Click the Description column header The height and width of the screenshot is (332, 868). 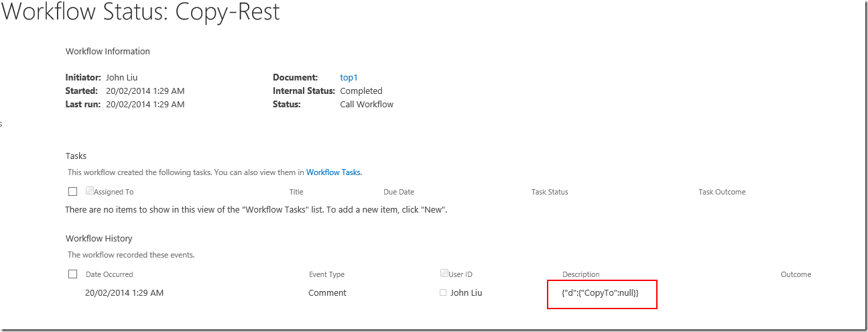pyautogui.click(x=580, y=274)
